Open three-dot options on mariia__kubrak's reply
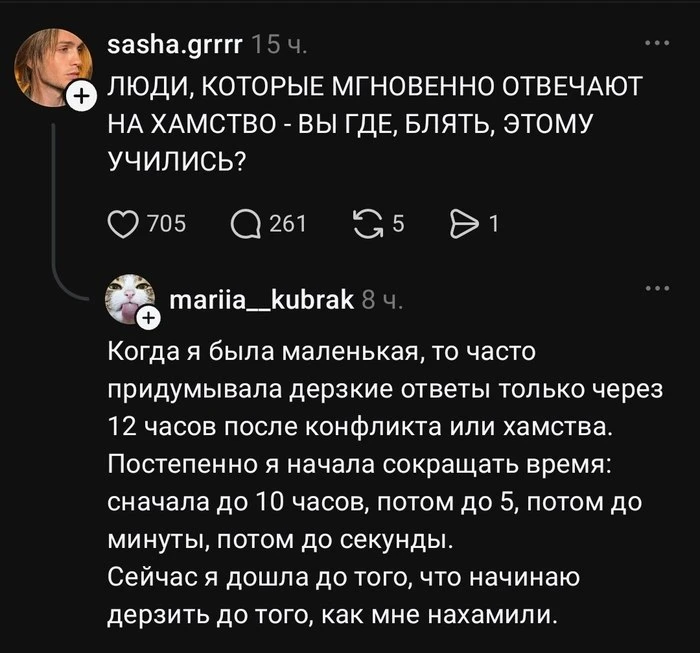 pos(657,288)
